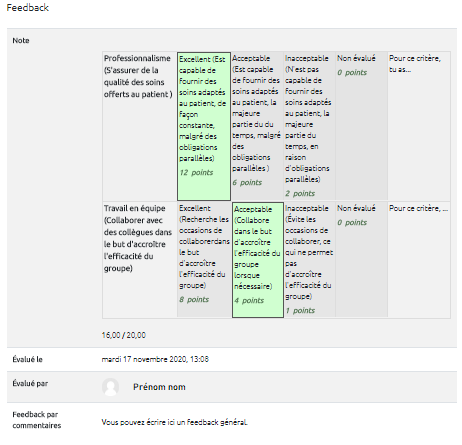The height and width of the screenshot is (445, 462).
Task: Select Acceptable 6 points for Professionnalisme
Action: coord(257,126)
